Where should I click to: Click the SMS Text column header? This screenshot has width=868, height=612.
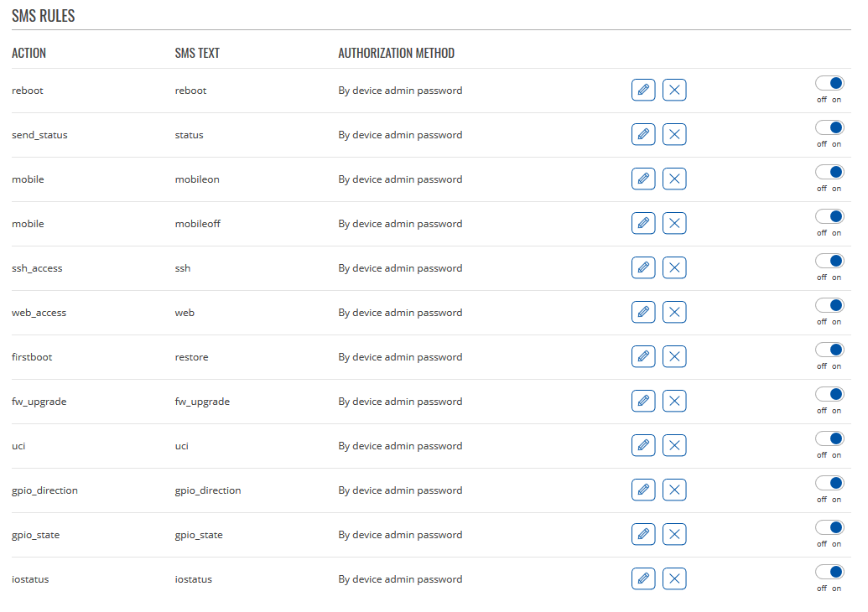197,53
